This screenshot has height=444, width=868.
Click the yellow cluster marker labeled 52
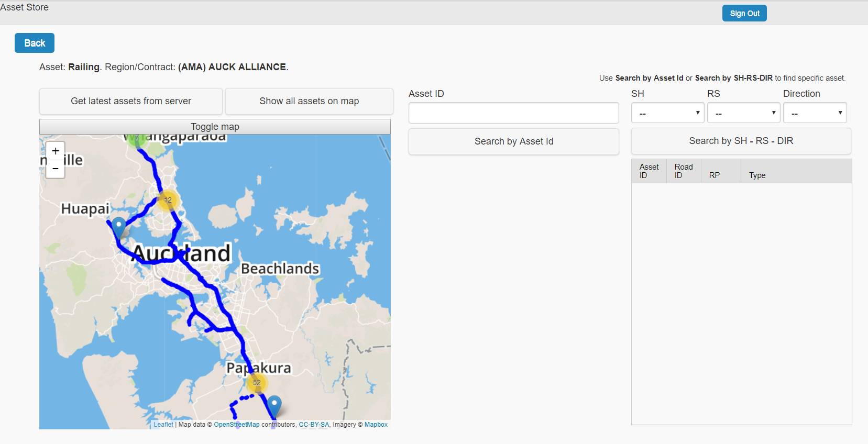click(x=257, y=383)
